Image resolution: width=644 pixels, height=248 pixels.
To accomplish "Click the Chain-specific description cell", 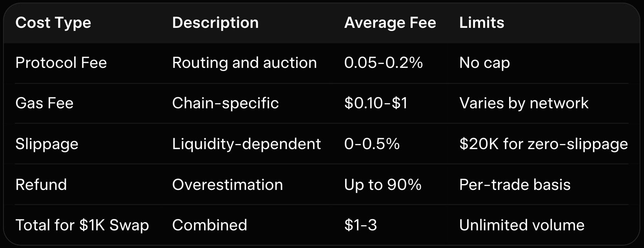I will tap(225, 103).
